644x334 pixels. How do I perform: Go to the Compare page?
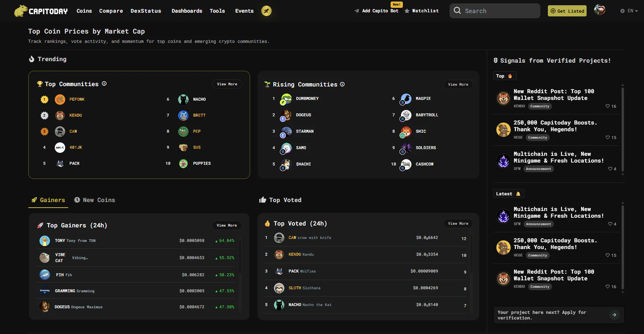click(111, 11)
